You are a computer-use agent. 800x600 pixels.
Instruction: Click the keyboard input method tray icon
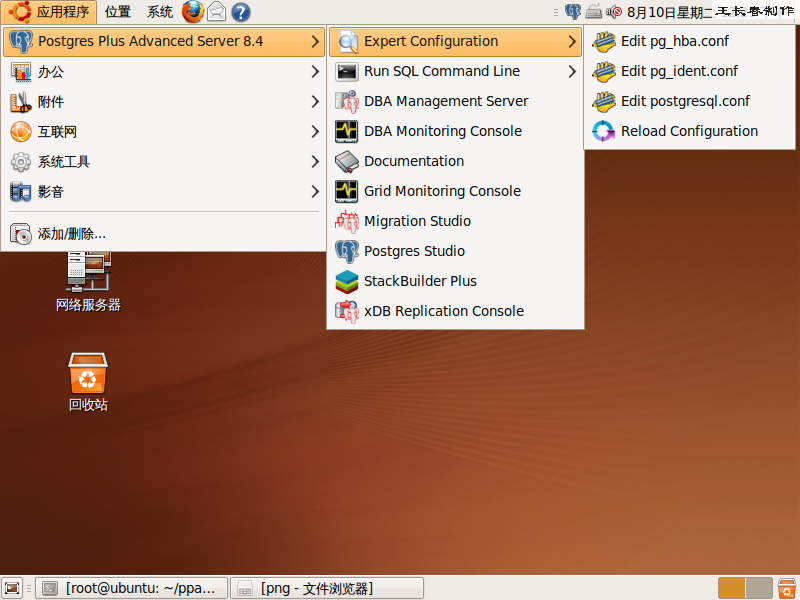point(593,12)
